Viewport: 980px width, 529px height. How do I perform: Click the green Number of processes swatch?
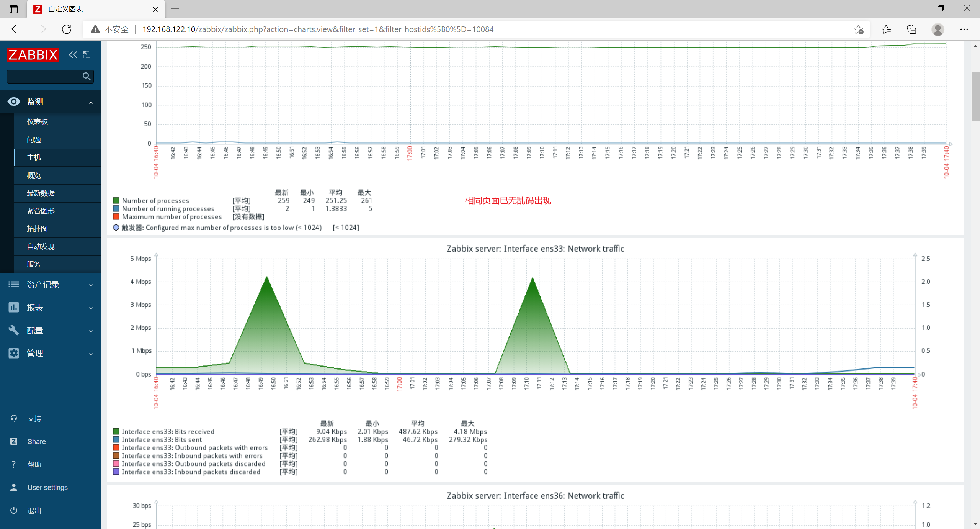116,200
